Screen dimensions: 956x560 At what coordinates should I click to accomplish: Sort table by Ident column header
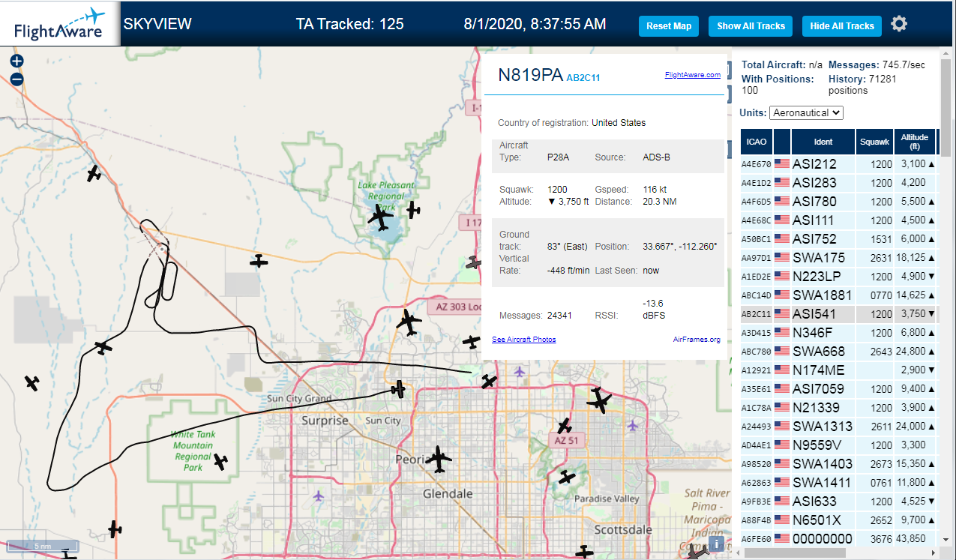coord(823,142)
